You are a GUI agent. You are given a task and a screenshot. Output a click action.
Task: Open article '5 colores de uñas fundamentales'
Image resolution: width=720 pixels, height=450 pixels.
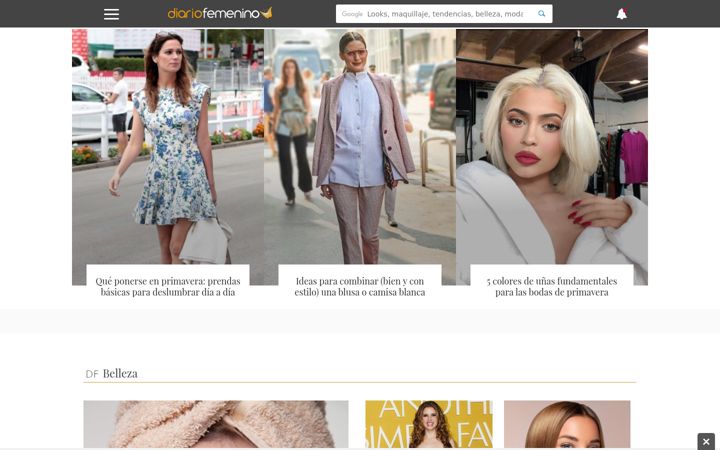point(552,287)
